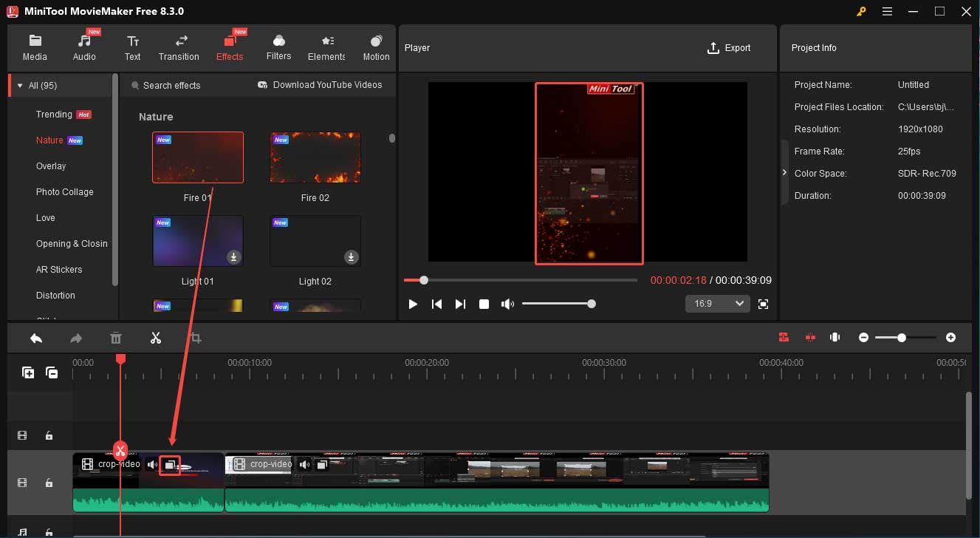Select the Distortion effects category
Image resolution: width=980 pixels, height=538 pixels.
click(55, 296)
